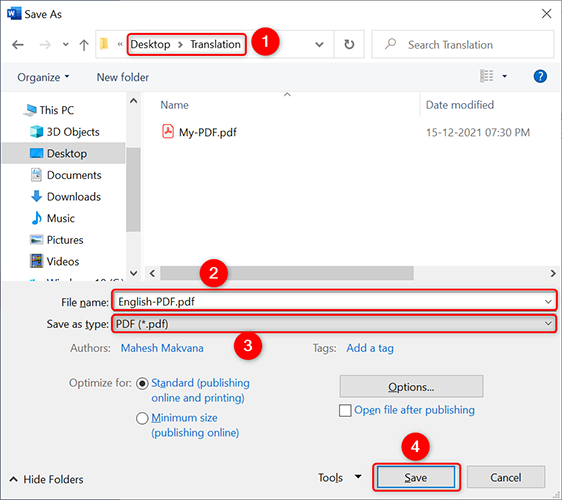The height and width of the screenshot is (500, 562).
Task: Click the Up one level arrow
Action: click(84, 45)
